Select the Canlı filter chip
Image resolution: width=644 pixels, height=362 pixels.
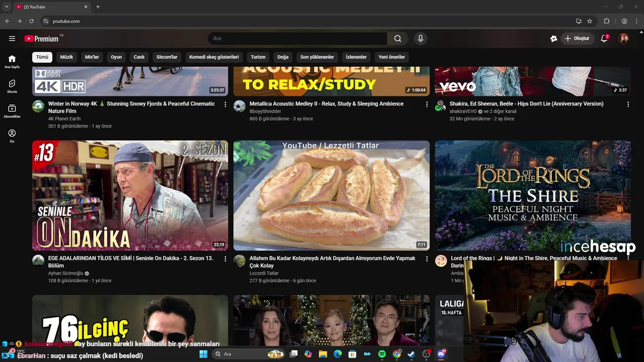(139, 57)
